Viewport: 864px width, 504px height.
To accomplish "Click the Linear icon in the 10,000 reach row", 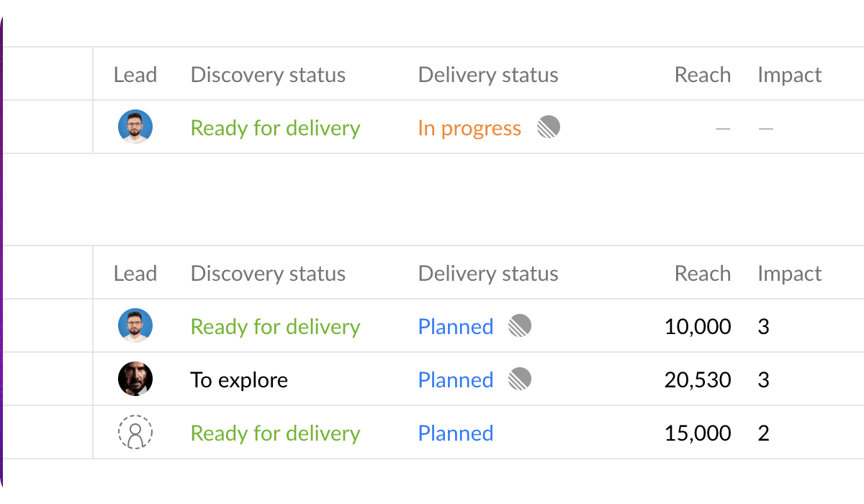I will [x=520, y=326].
